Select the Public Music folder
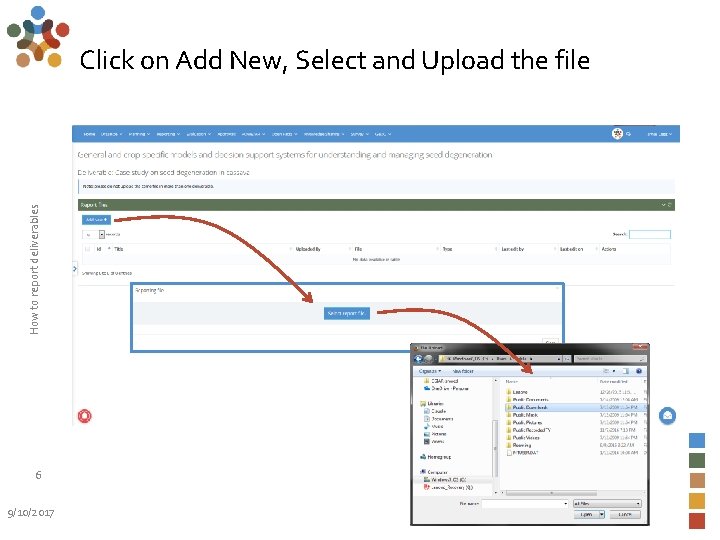The width and height of the screenshot is (720, 540). [x=521, y=415]
